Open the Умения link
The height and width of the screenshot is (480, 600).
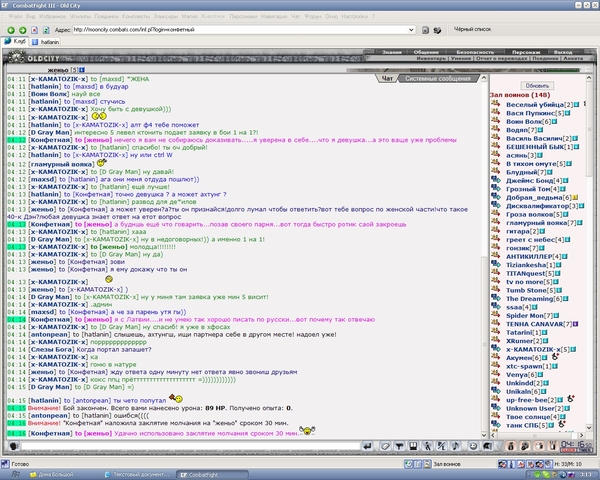[460, 58]
